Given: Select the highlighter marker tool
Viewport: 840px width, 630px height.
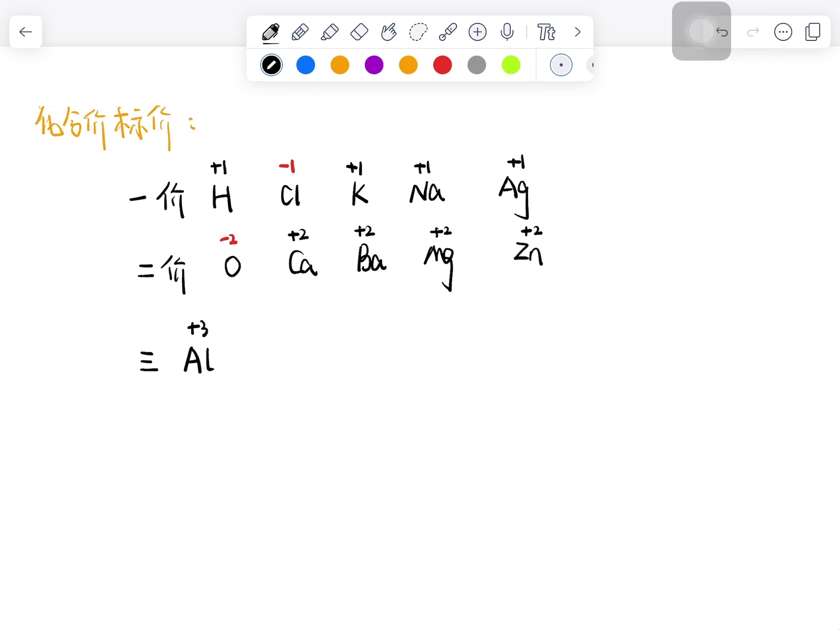Looking at the screenshot, I should (329, 32).
